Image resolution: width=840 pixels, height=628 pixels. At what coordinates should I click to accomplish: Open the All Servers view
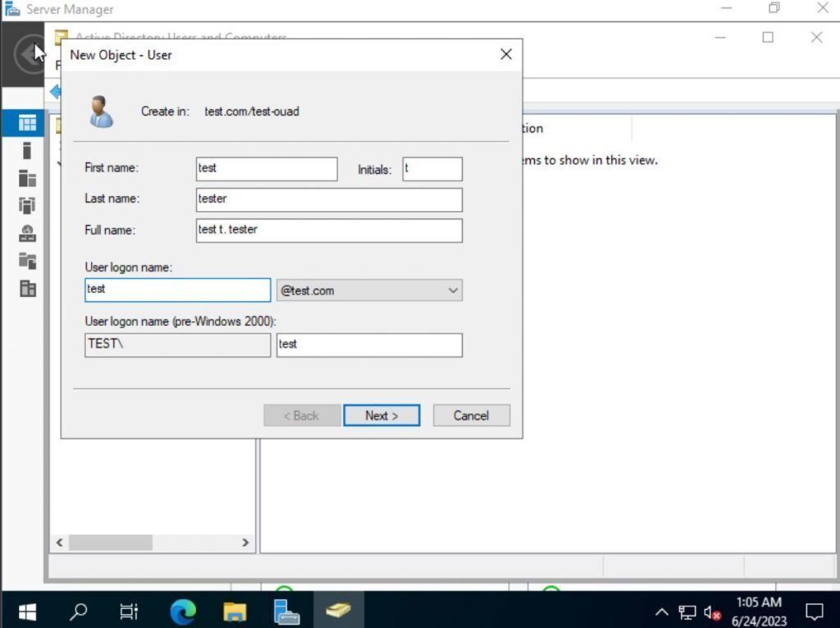pos(25,177)
